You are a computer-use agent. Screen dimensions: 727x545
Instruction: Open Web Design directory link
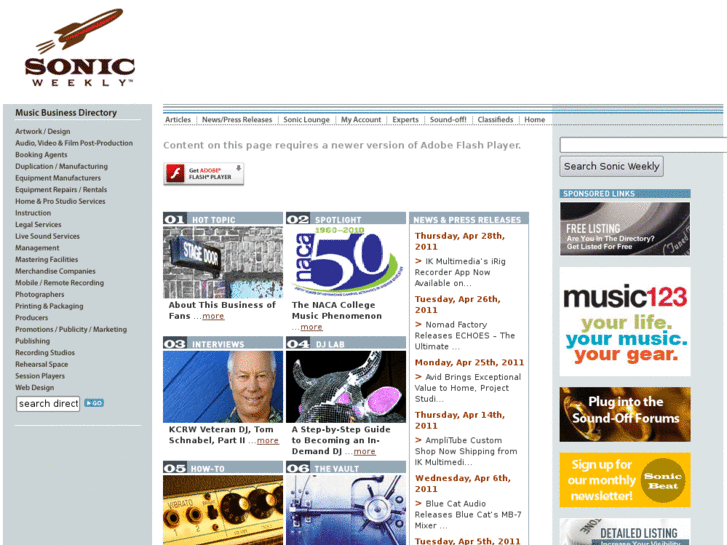pyautogui.click(x=34, y=387)
